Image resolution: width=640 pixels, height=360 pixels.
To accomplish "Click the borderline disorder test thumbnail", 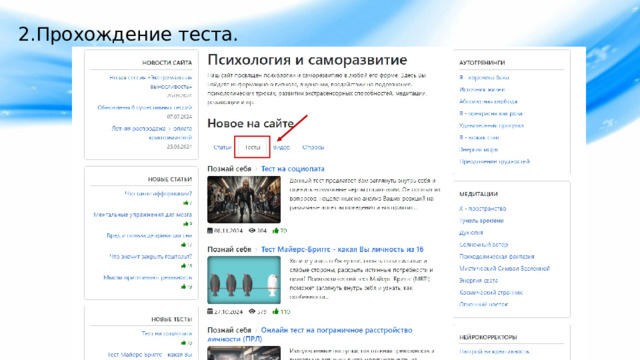I will (244, 353).
